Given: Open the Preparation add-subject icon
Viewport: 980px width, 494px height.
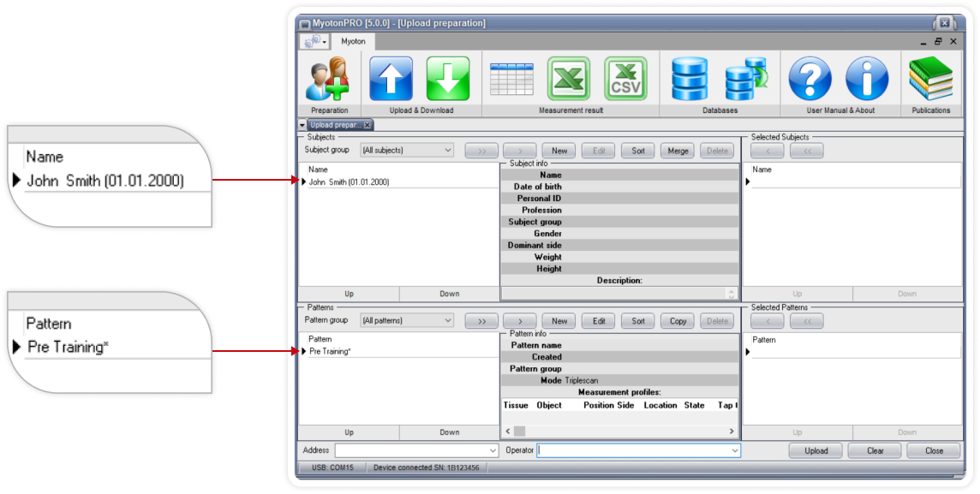Looking at the screenshot, I should (x=327, y=79).
